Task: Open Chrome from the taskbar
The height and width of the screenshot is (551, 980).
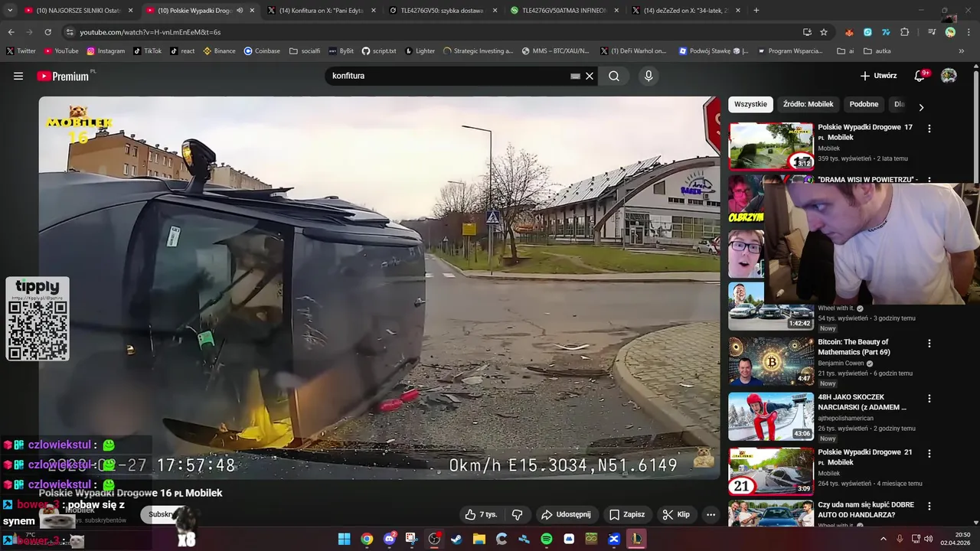Action: coord(367,539)
